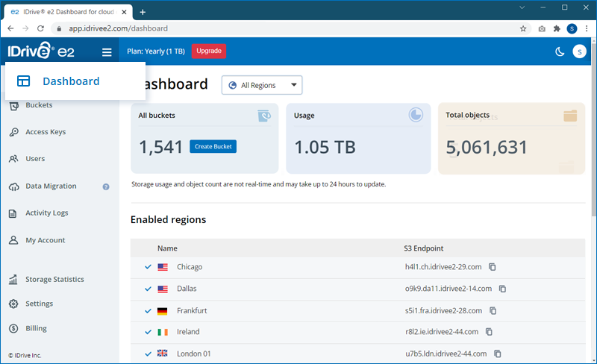Click the 5,061,631 total objects value
The image size is (597, 364).
(487, 148)
